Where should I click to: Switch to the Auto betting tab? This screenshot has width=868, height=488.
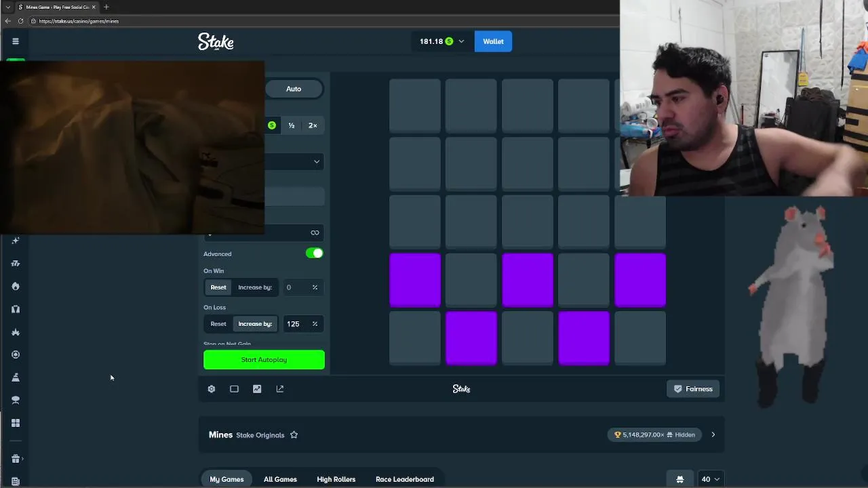pos(294,89)
